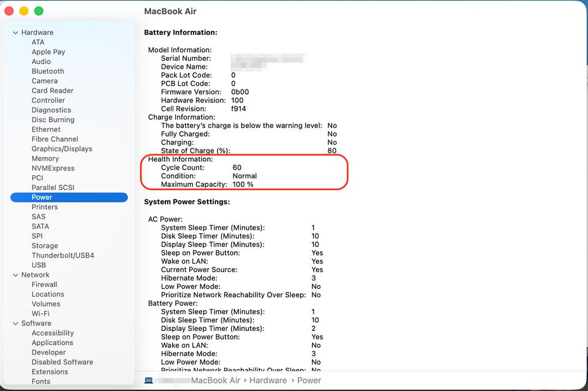Open Disabled Software entry
The image size is (588, 391).
[62, 362]
